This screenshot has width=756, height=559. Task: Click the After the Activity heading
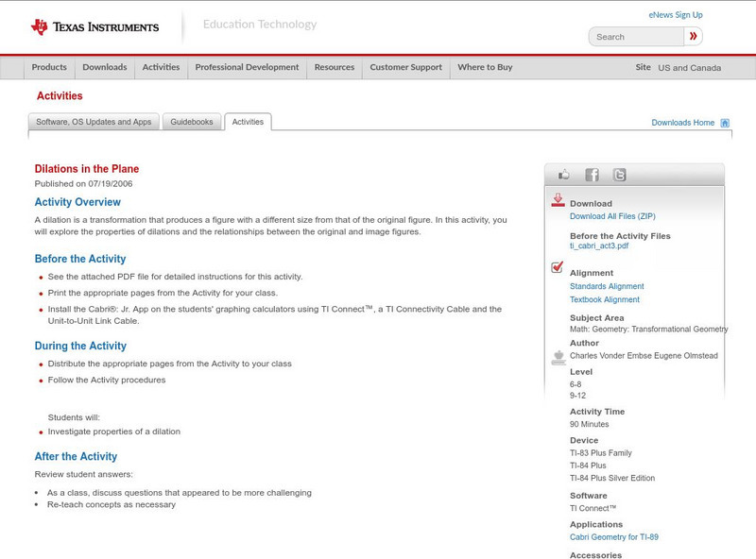pyautogui.click(x=76, y=457)
